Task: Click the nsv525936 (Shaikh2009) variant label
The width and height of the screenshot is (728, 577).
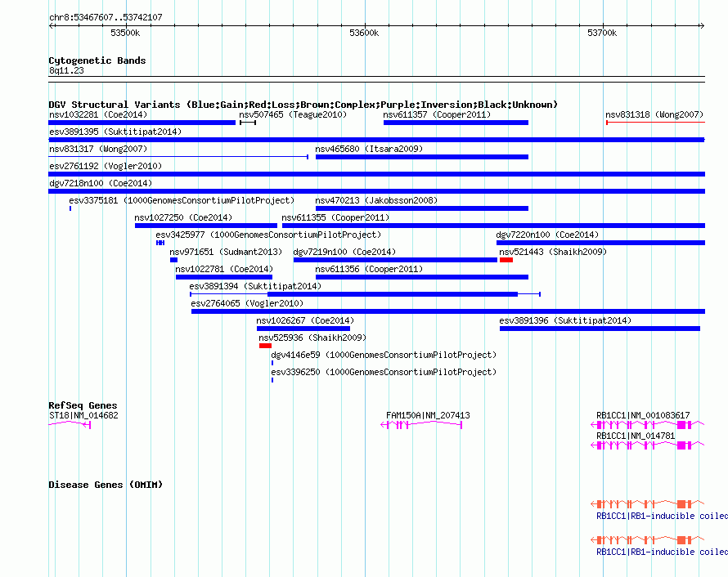Action: (x=312, y=338)
